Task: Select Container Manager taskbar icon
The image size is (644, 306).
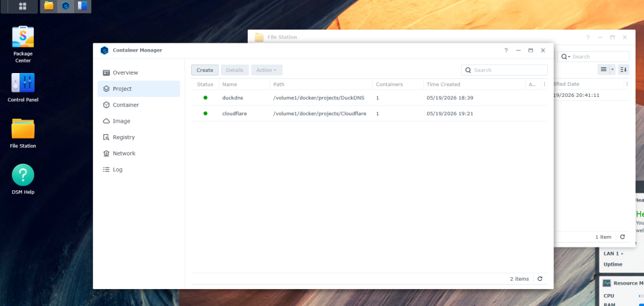Action: click(65, 6)
